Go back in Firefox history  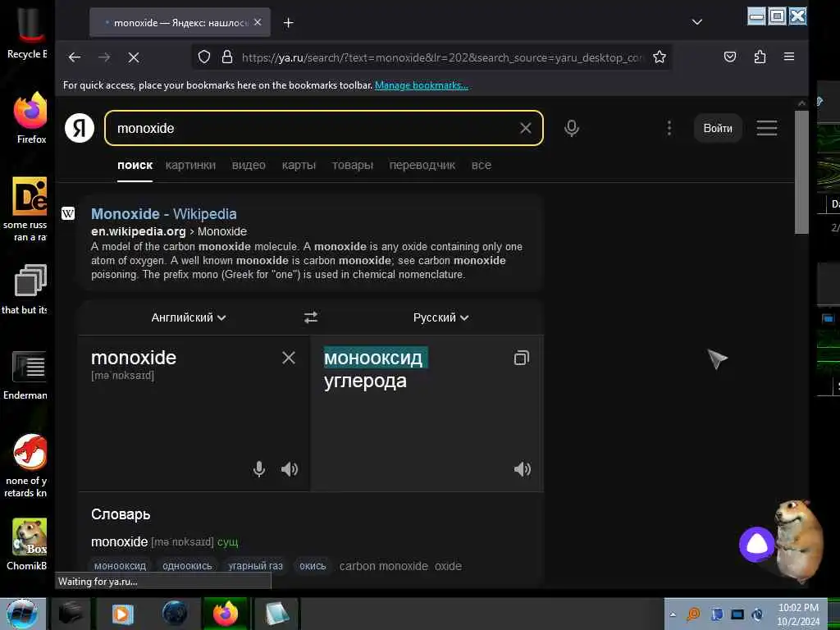[75, 57]
